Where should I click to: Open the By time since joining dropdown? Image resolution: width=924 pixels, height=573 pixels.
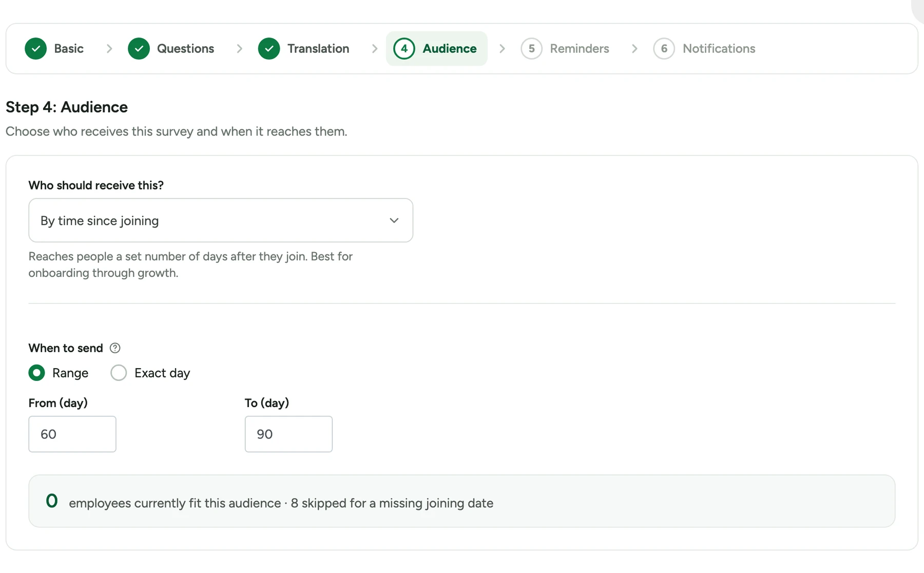coord(221,220)
